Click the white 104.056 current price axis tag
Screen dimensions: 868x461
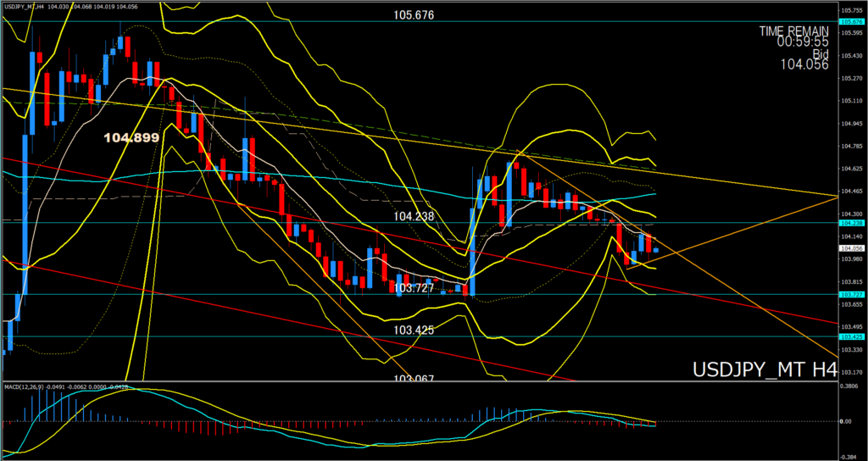[850, 248]
